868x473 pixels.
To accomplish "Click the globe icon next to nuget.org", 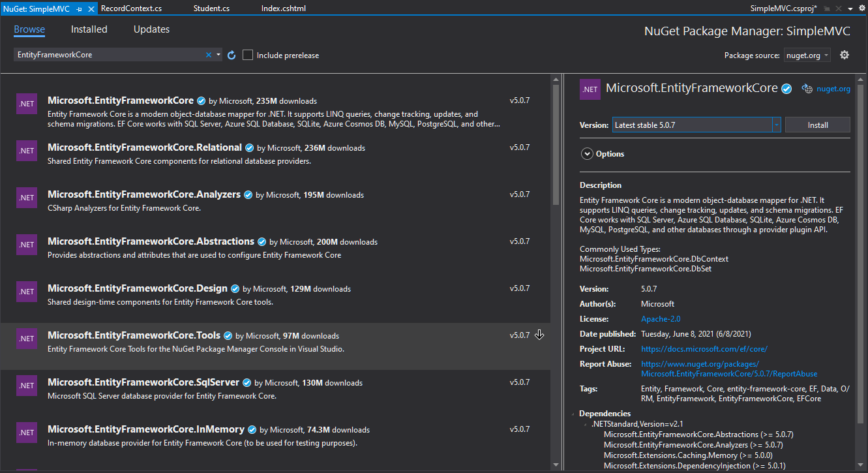I will (807, 89).
